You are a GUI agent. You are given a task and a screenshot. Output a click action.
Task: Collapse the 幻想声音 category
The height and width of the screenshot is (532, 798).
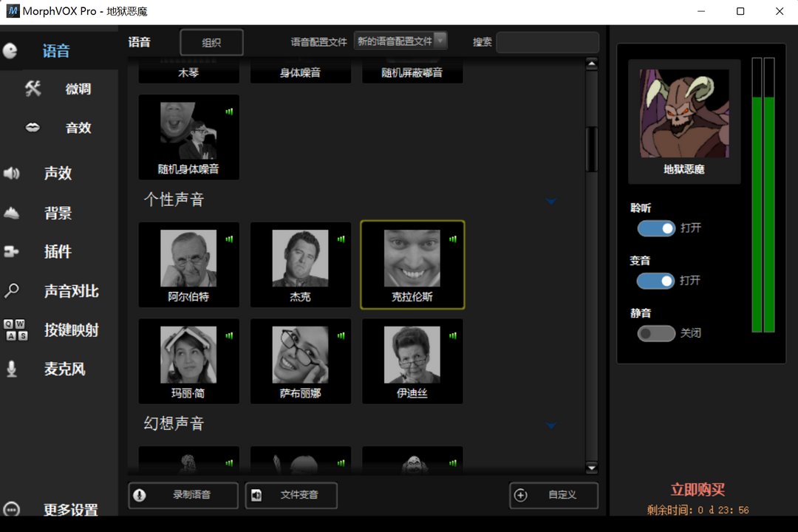pos(550,425)
